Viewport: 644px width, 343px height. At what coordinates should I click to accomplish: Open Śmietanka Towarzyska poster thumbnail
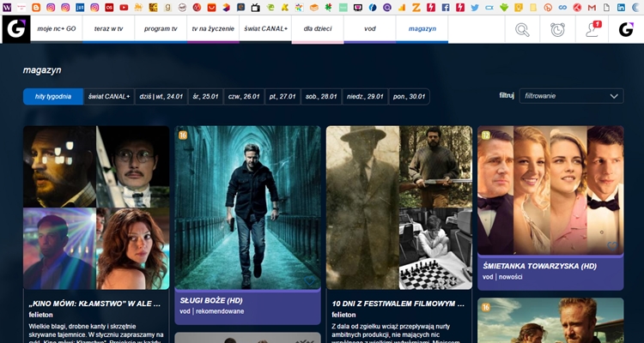click(550, 190)
